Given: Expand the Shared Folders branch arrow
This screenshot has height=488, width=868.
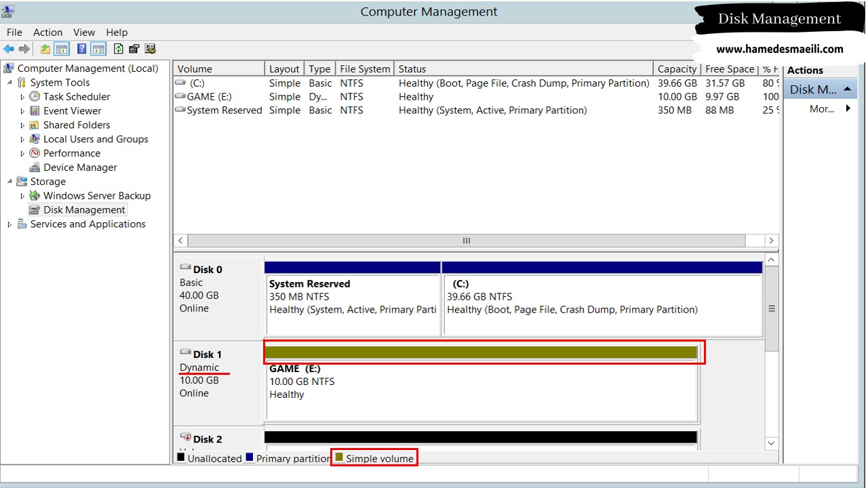Looking at the screenshot, I should pos(22,125).
